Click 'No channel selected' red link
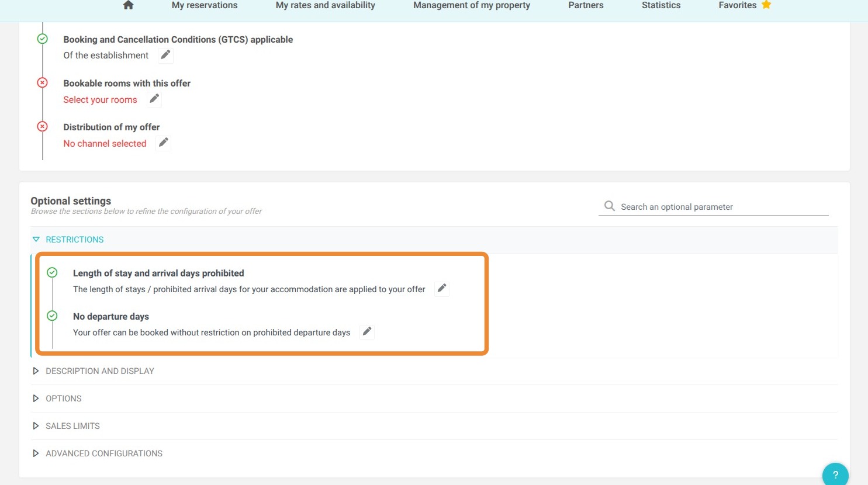This screenshot has width=868, height=485. click(105, 144)
